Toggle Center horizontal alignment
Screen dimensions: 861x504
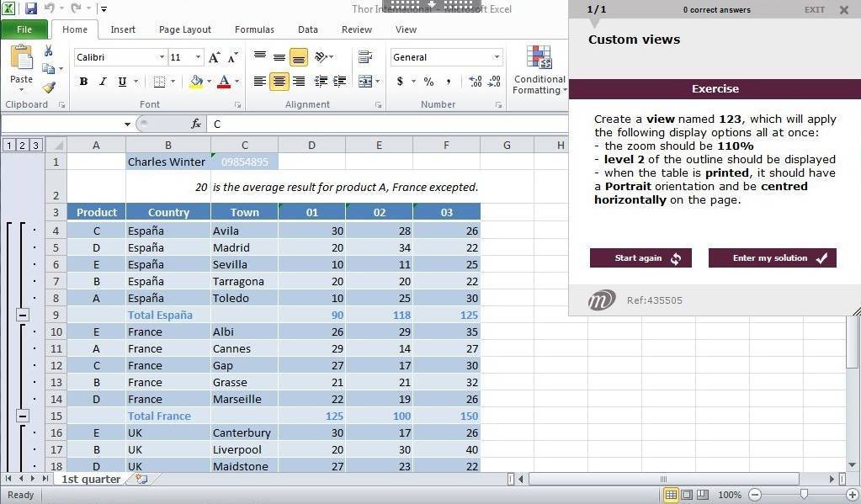279,82
